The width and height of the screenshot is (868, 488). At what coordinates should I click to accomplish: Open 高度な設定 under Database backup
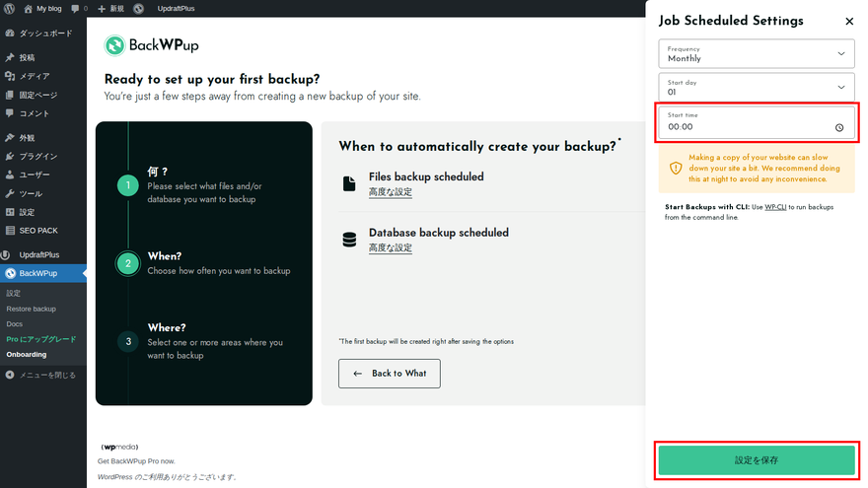[391, 247]
